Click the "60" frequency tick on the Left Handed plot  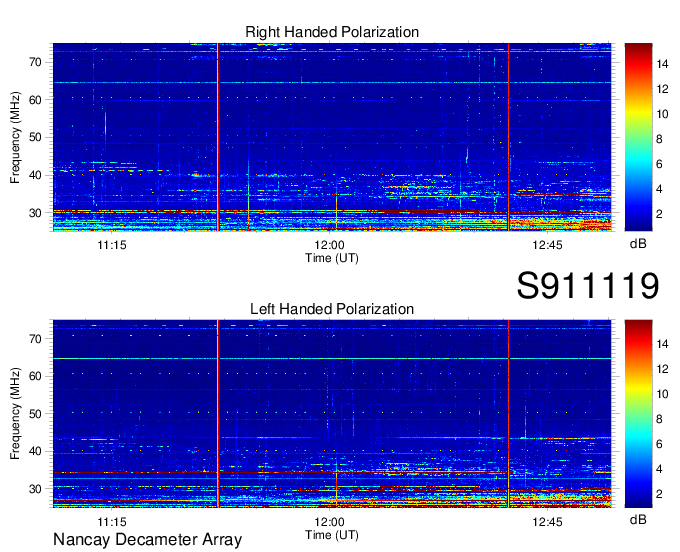pos(36,376)
